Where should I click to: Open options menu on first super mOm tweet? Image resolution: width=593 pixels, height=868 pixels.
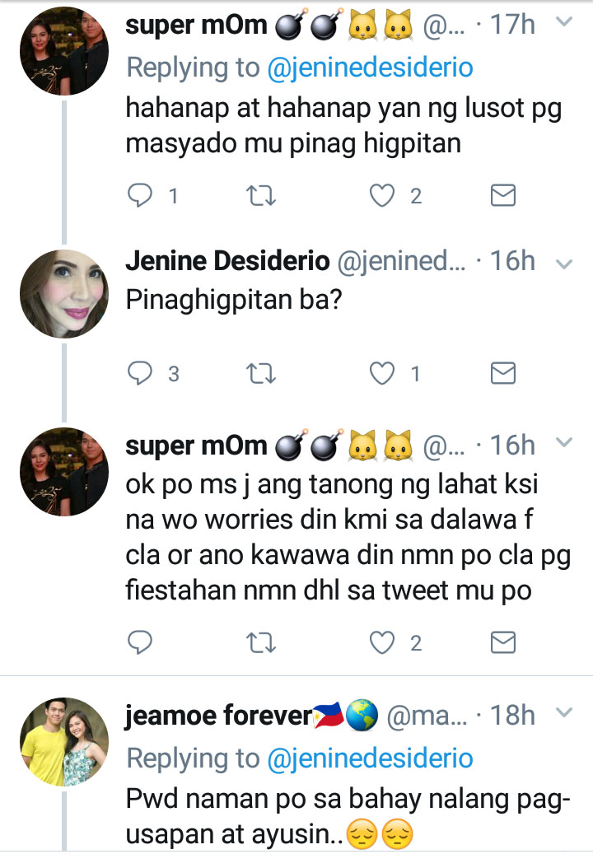[564, 23]
